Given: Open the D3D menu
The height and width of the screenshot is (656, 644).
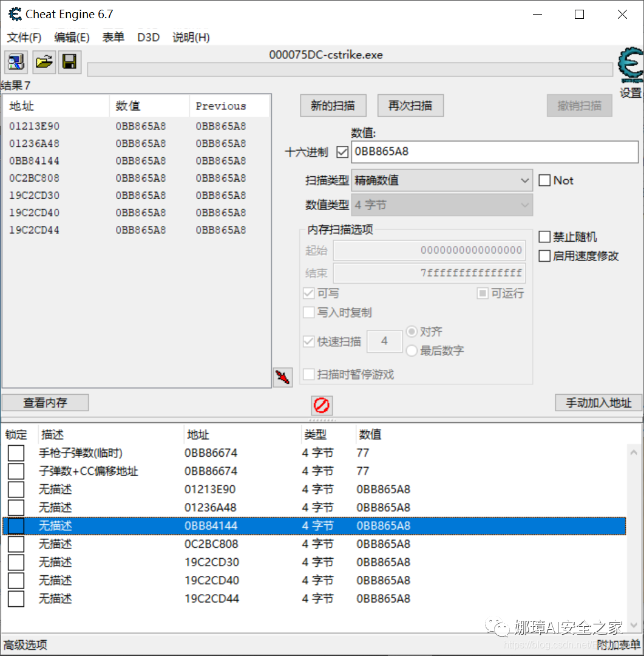Looking at the screenshot, I should [x=149, y=38].
